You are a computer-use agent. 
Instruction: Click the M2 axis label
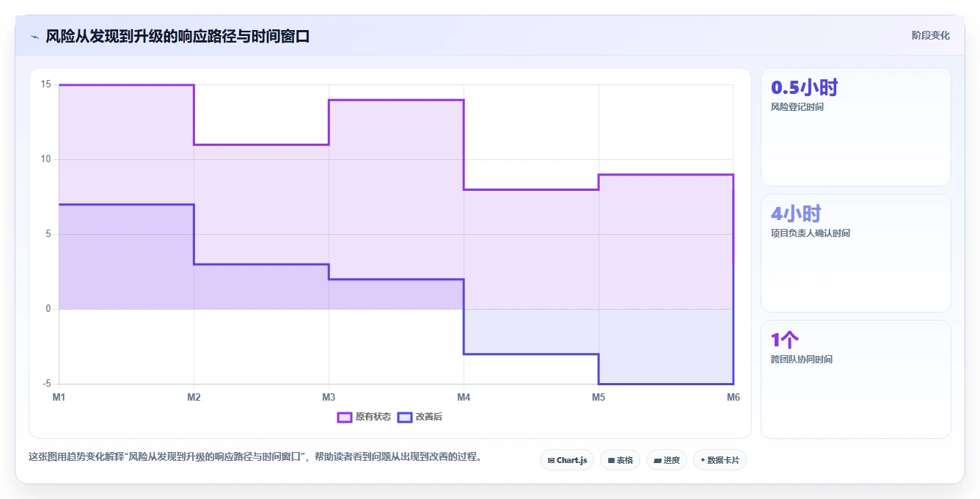(x=194, y=397)
